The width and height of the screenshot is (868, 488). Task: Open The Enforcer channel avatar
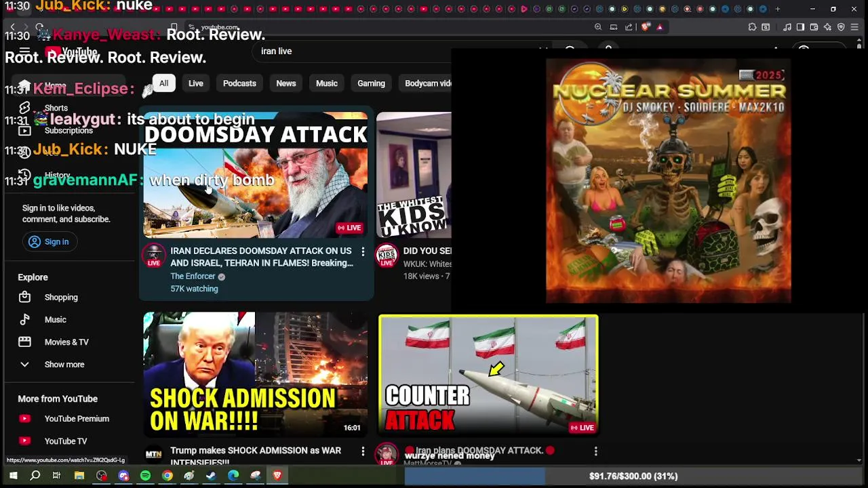[154, 256]
